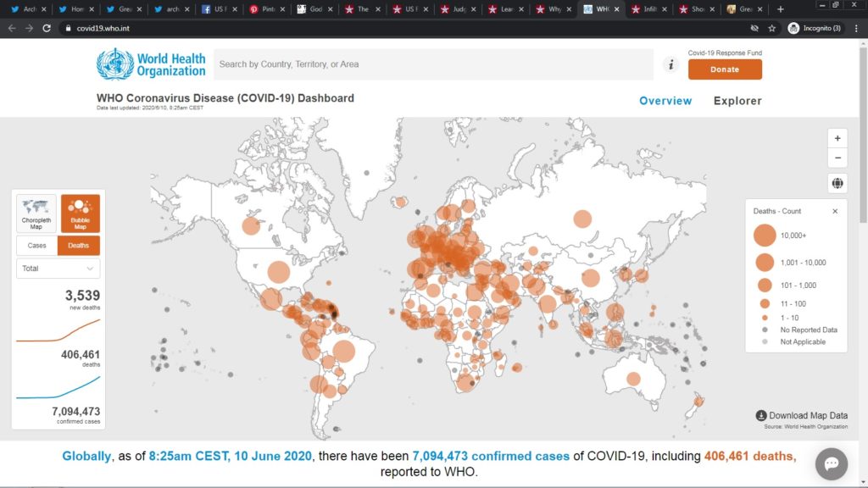Switch to Choropleth Map view

pos(36,213)
